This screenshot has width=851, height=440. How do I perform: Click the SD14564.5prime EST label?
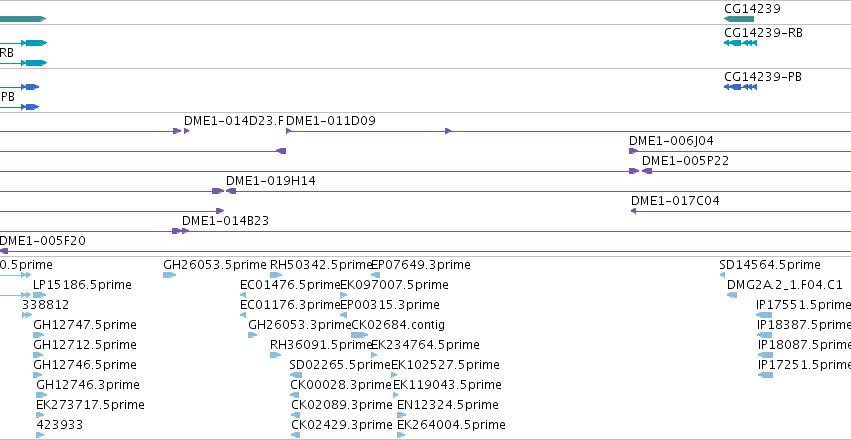pyautogui.click(x=770, y=265)
